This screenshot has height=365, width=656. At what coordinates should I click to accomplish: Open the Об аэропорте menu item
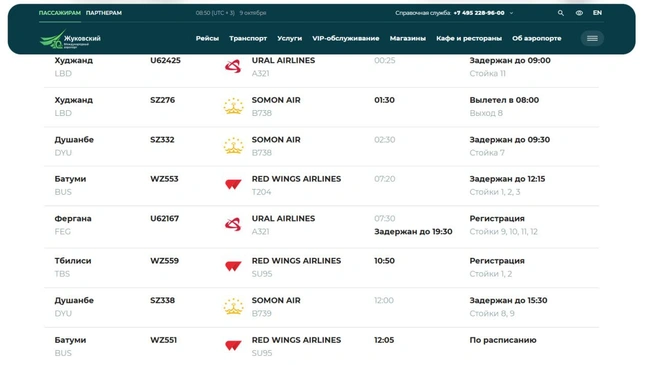(537, 39)
